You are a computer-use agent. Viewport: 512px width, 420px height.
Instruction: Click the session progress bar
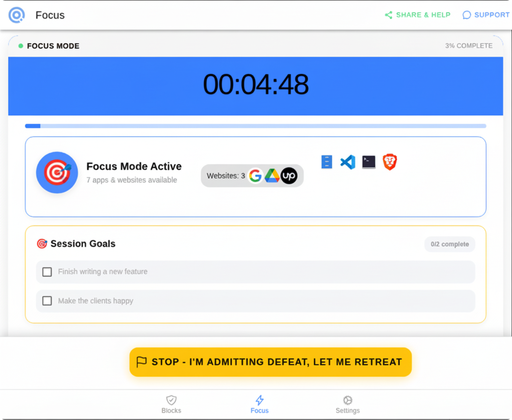tap(255, 126)
